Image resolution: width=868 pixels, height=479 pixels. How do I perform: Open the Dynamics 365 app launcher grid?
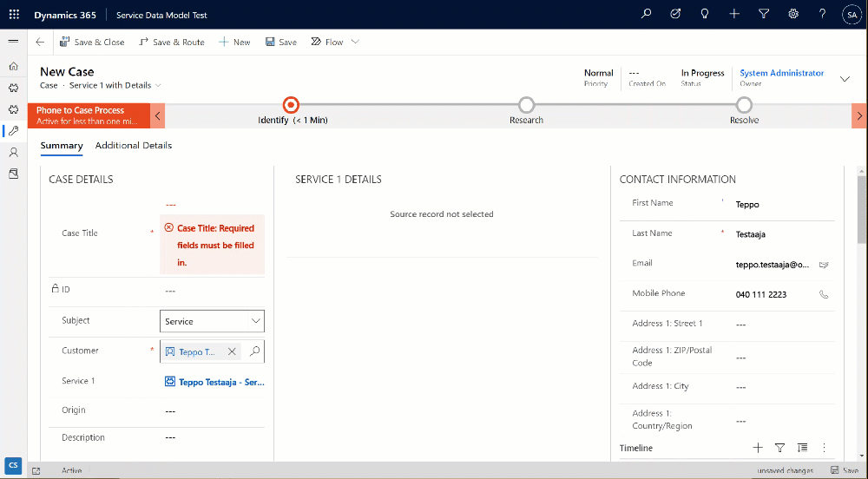click(x=15, y=15)
